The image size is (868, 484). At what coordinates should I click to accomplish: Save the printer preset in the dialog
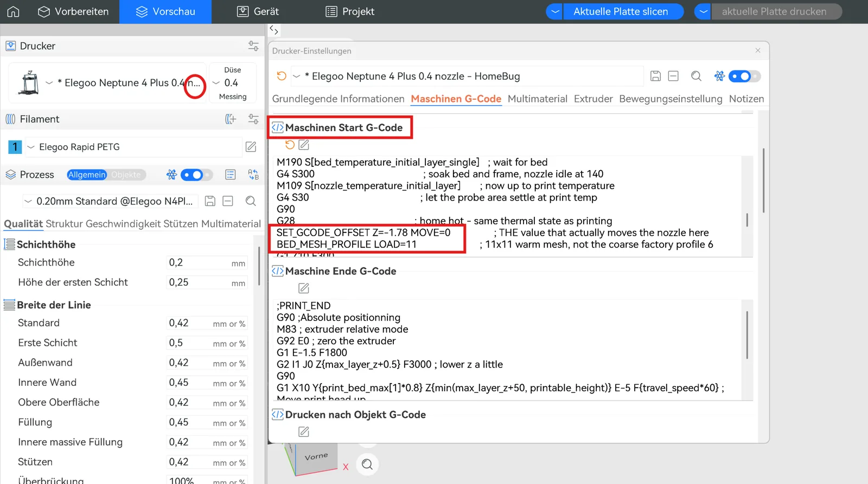[655, 76]
